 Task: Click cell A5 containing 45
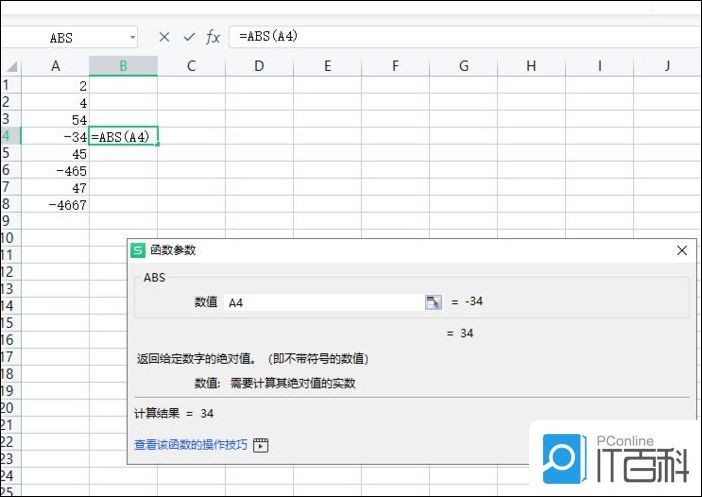56,154
